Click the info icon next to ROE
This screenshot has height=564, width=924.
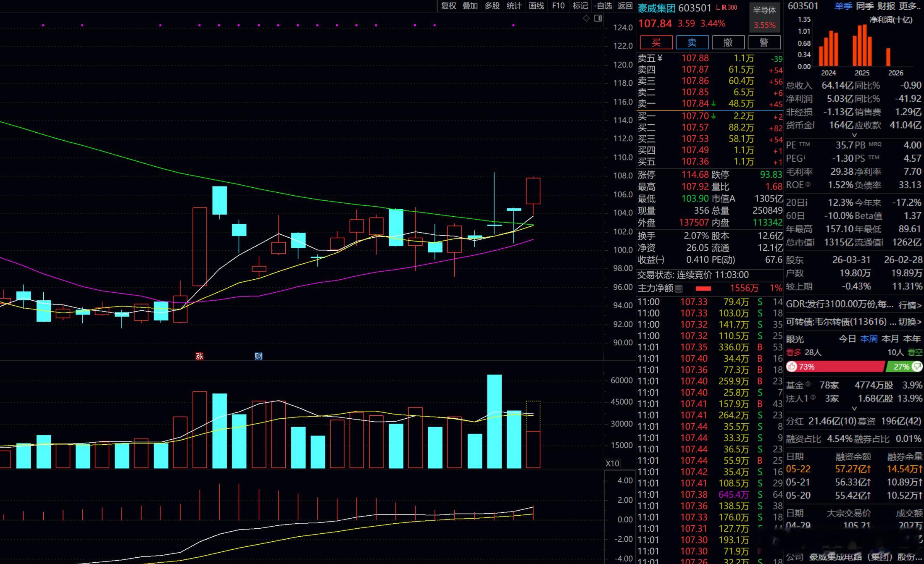pos(808,184)
